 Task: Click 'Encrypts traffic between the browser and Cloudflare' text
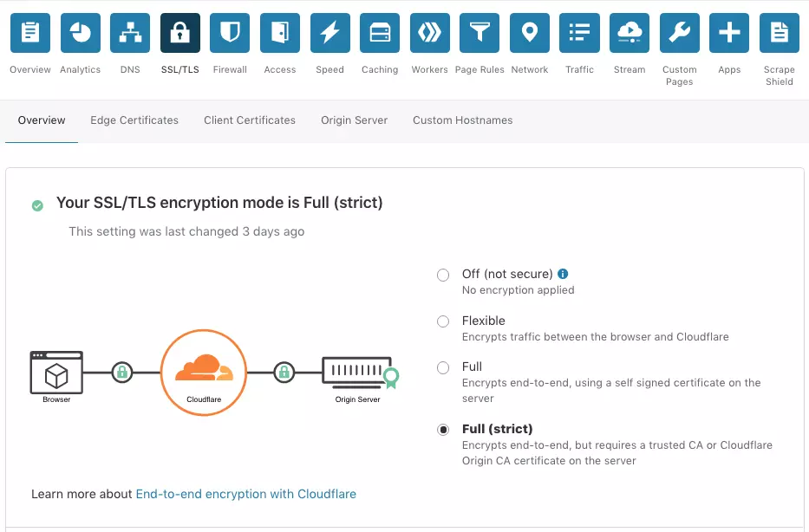(x=596, y=337)
